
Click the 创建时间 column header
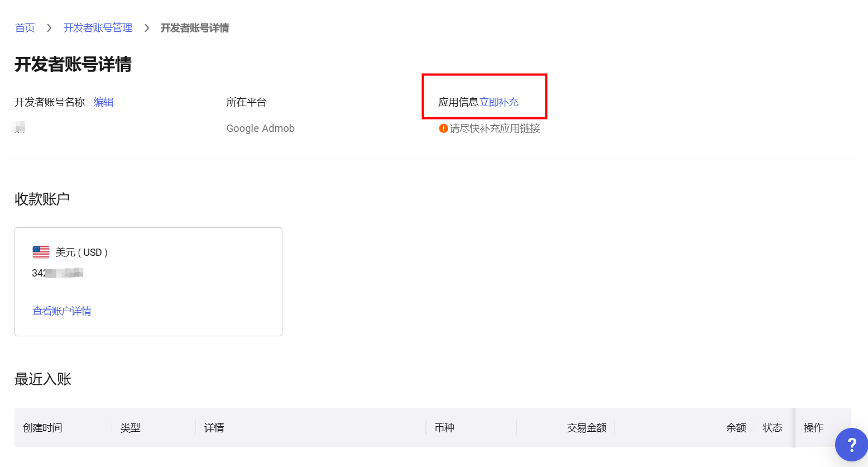[x=42, y=428]
